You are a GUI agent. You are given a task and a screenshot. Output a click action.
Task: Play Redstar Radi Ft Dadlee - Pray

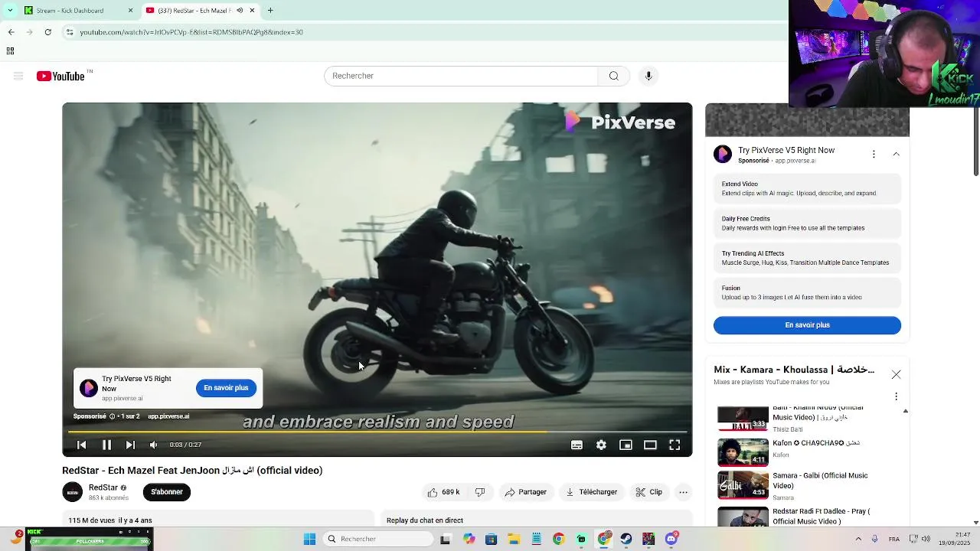pyautogui.click(x=807, y=517)
